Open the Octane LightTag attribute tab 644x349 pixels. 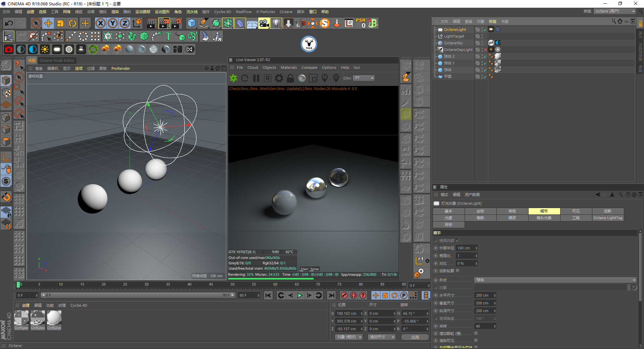tap(608, 218)
